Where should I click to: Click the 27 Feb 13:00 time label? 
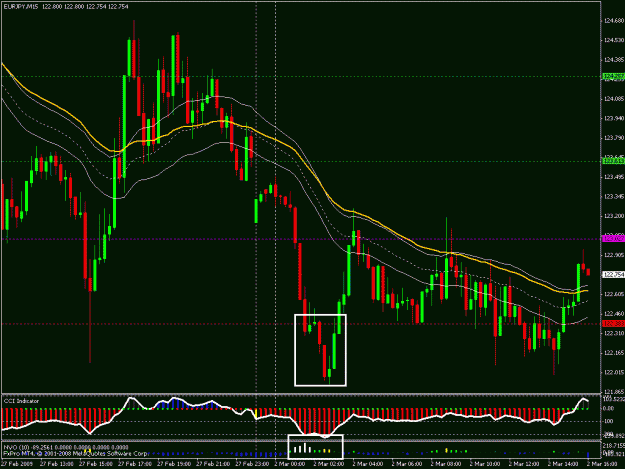pos(56,464)
